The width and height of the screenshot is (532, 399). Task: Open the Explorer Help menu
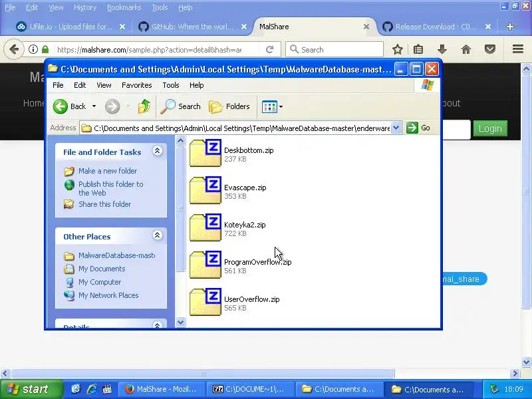tap(196, 85)
